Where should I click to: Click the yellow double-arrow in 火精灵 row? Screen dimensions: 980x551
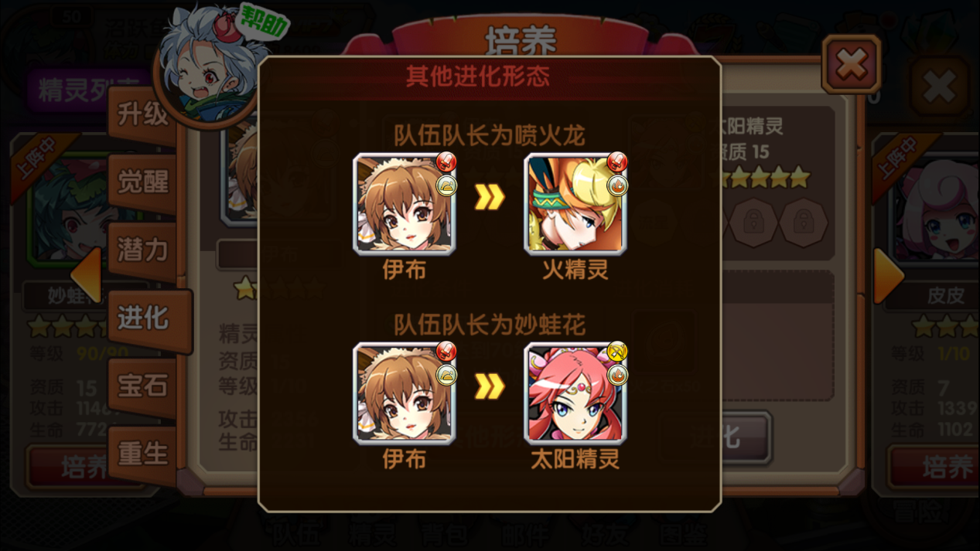coord(490,197)
